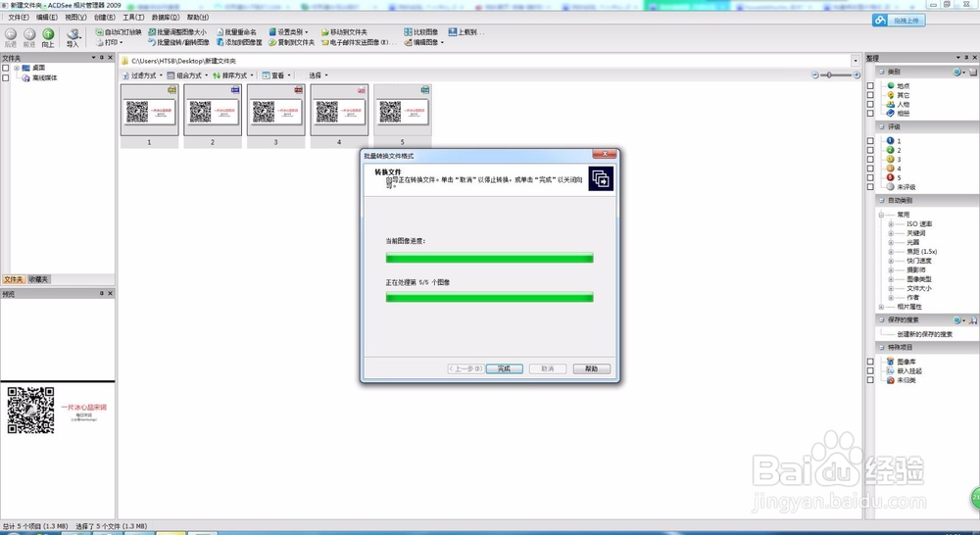
Task: Click the 取消 button in dialog
Action: [x=548, y=368]
